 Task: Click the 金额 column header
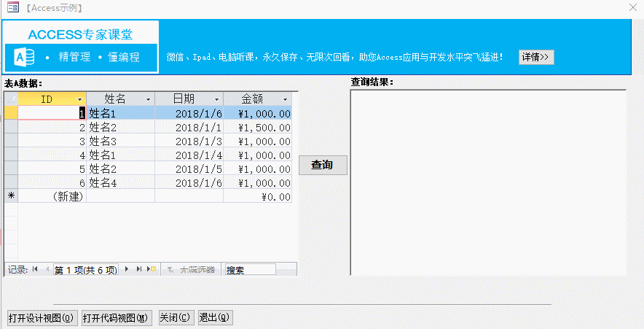257,98
